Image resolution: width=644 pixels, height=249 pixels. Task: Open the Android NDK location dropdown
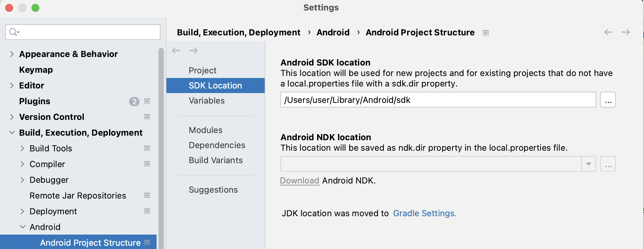coord(589,164)
